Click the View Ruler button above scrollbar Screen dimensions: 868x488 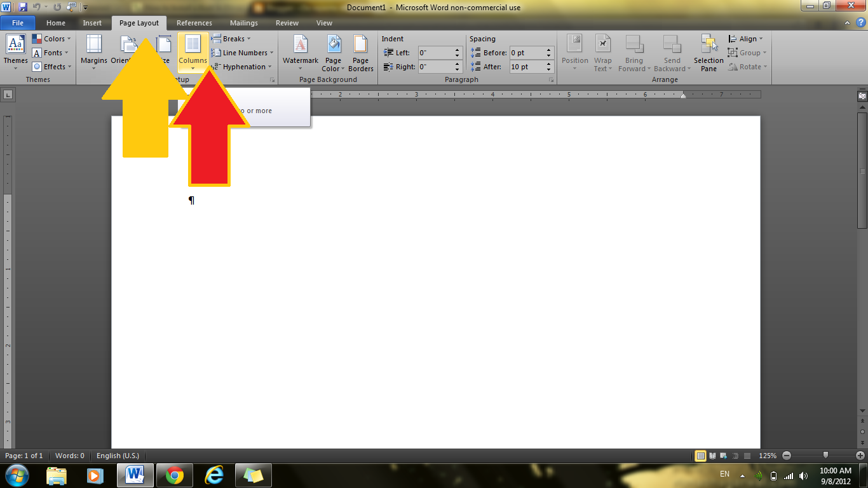862,95
